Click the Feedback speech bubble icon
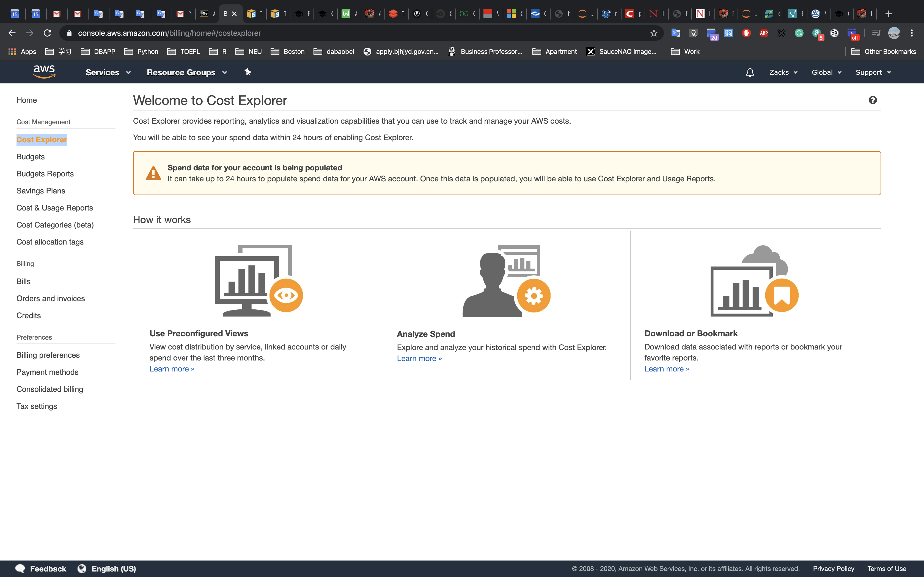The image size is (924, 577). [20, 568]
